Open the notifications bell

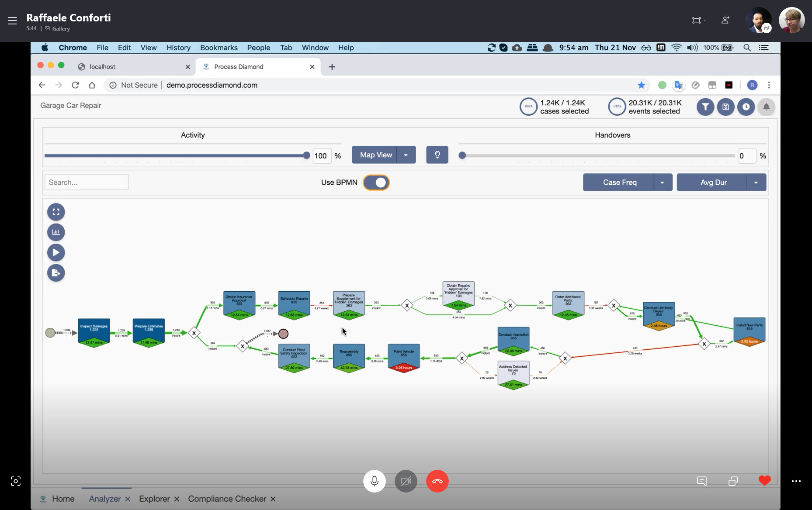[766, 107]
